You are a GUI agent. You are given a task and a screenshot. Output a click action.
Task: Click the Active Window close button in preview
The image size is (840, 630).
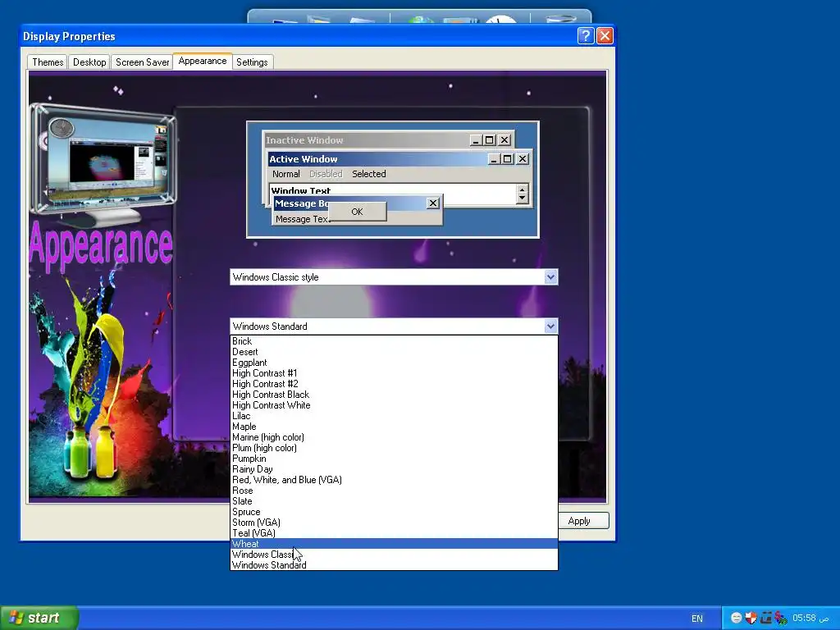(523, 158)
